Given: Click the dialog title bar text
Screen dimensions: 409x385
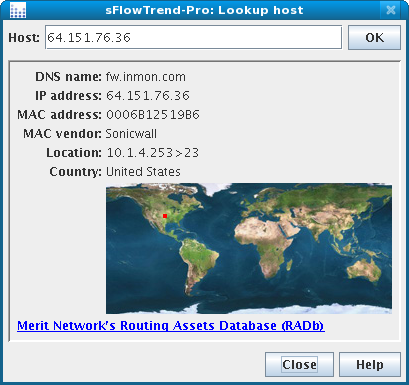Looking at the screenshot, I should [x=204, y=10].
